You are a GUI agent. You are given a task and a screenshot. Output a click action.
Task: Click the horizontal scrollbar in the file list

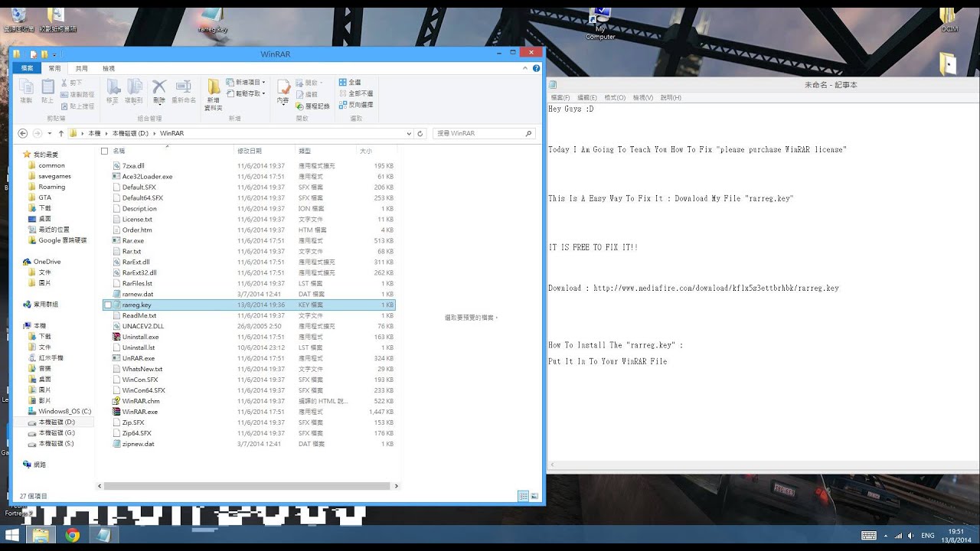coord(247,486)
